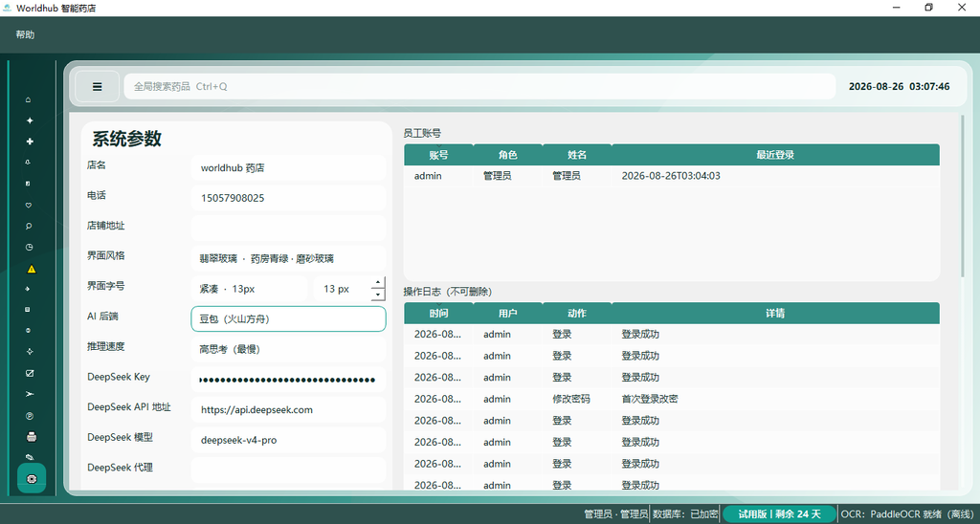980x524 pixels.
Task: Click the bell-shaped sidebar icon
Action: [29, 163]
